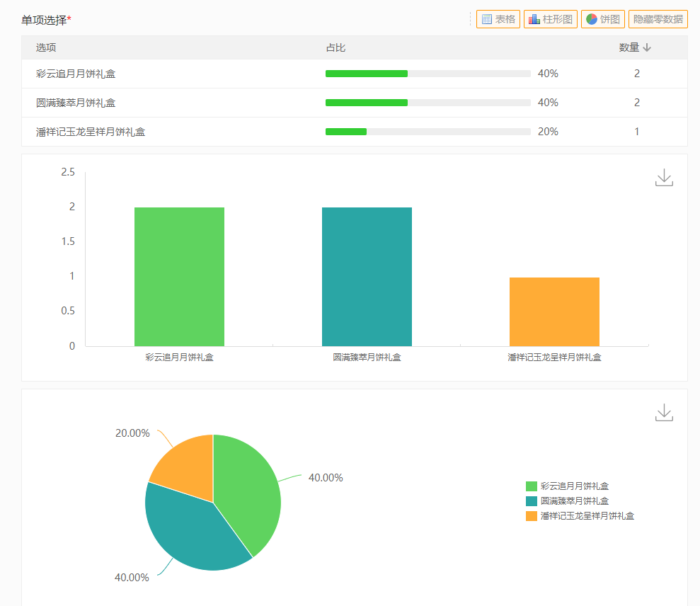Toggle the orange 潘祥记玉龙呈祥月饼礼盒 legend swatch

[x=532, y=516]
